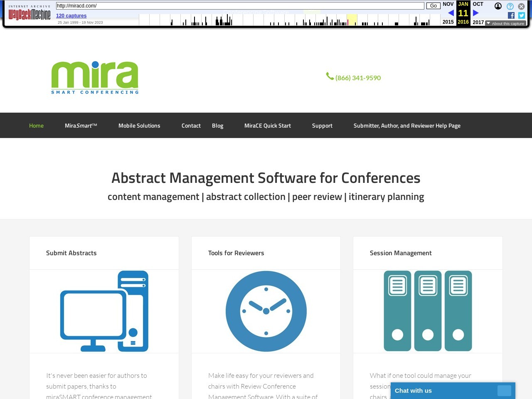Image resolution: width=532 pixels, height=399 pixels.
Task: Share capture via Facebook icon
Action: pos(511,15)
